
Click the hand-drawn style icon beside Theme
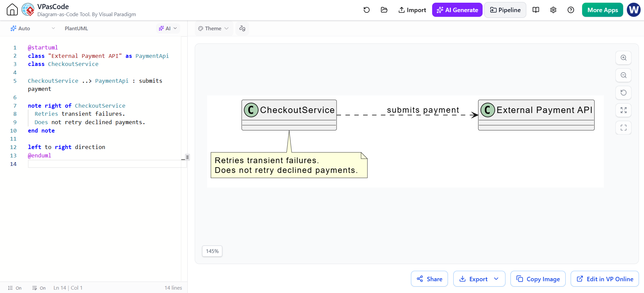(x=242, y=29)
